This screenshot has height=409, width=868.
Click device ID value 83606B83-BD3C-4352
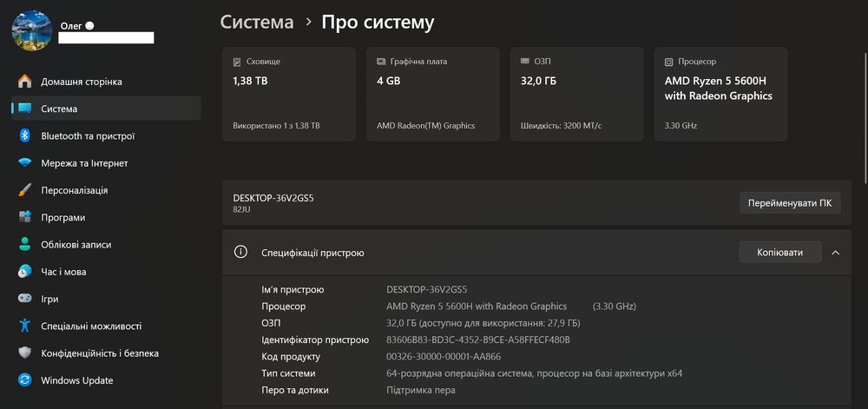pos(478,340)
